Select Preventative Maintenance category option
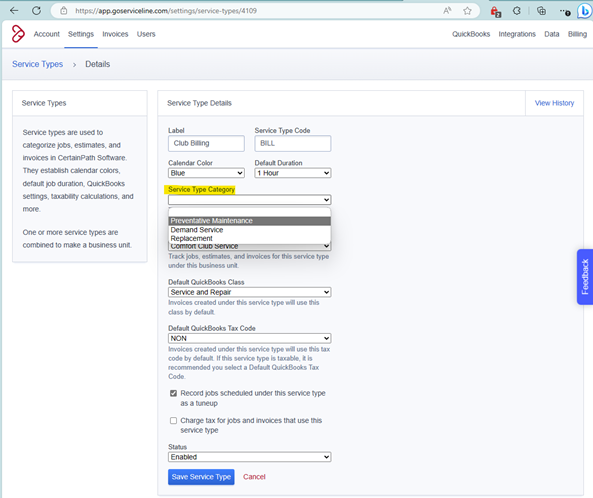The image size is (593, 498). 250,221
